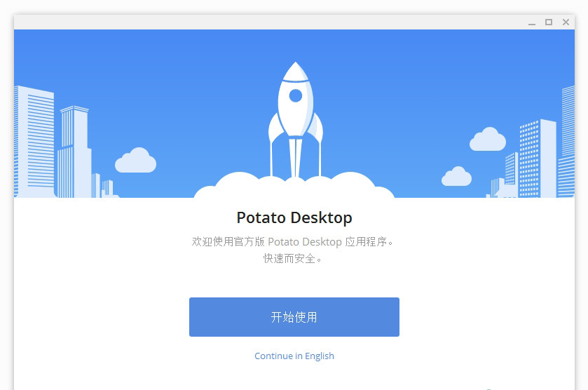Minimize the Potato Desktop window
This screenshot has width=588, height=390.
point(532,22)
